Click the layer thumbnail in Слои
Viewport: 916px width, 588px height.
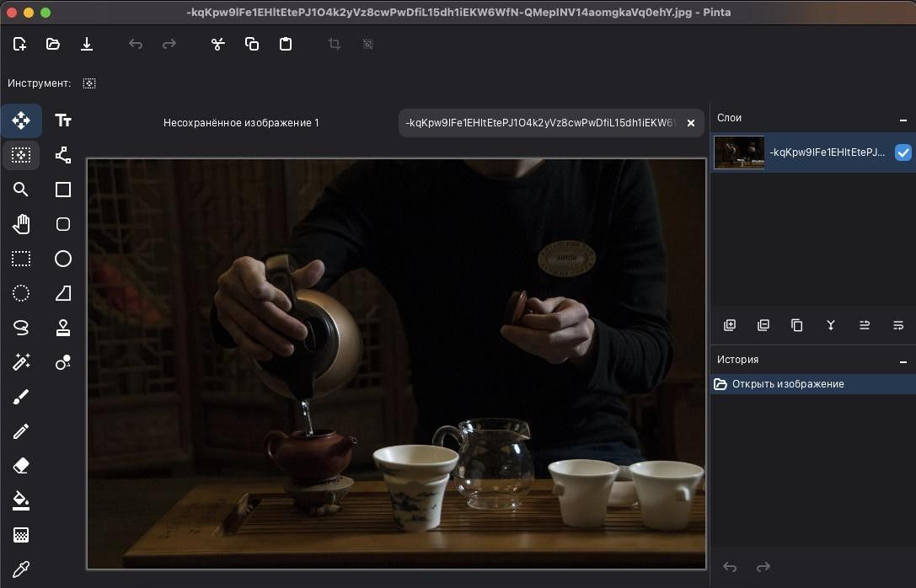[739, 152]
